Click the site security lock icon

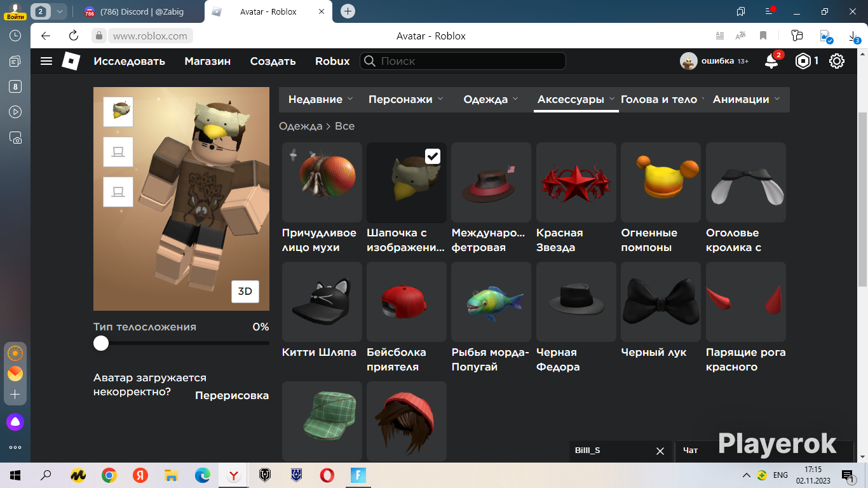[x=98, y=36]
